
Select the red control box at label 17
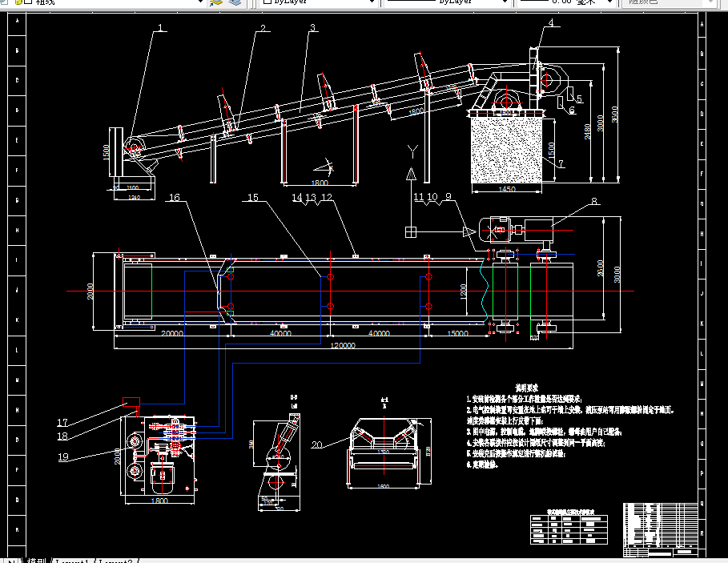pos(131,401)
